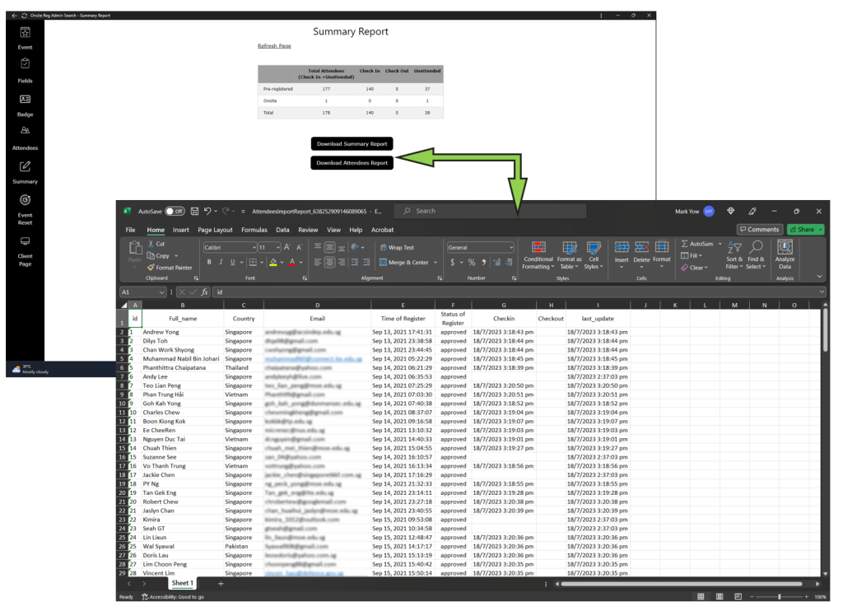
Task: Expand Find & Select menu
Action: (x=756, y=255)
